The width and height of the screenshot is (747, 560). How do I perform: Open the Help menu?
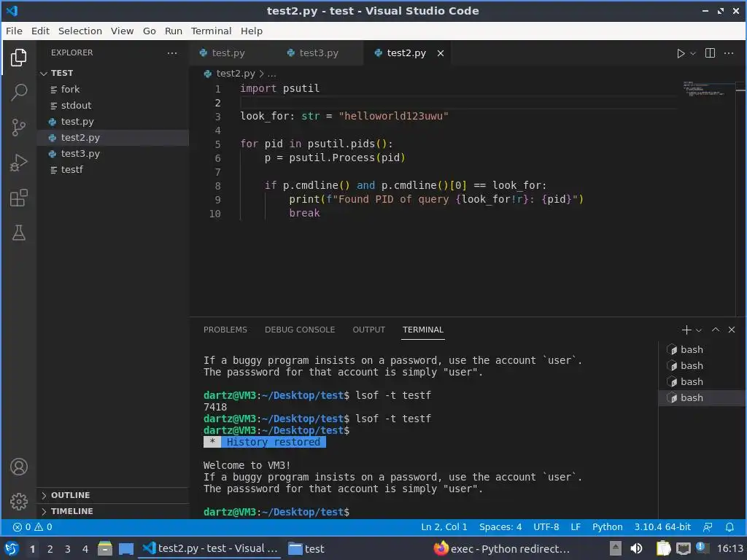[x=252, y=31]
